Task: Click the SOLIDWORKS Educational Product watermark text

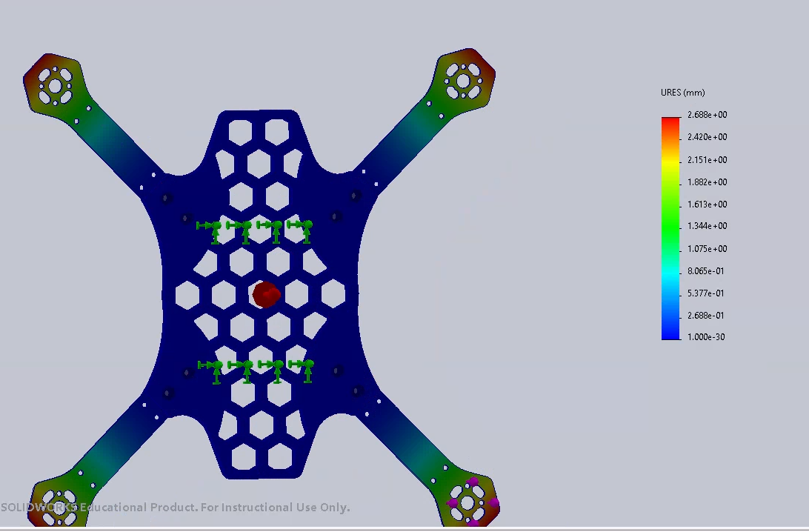Action: [175, 508]
